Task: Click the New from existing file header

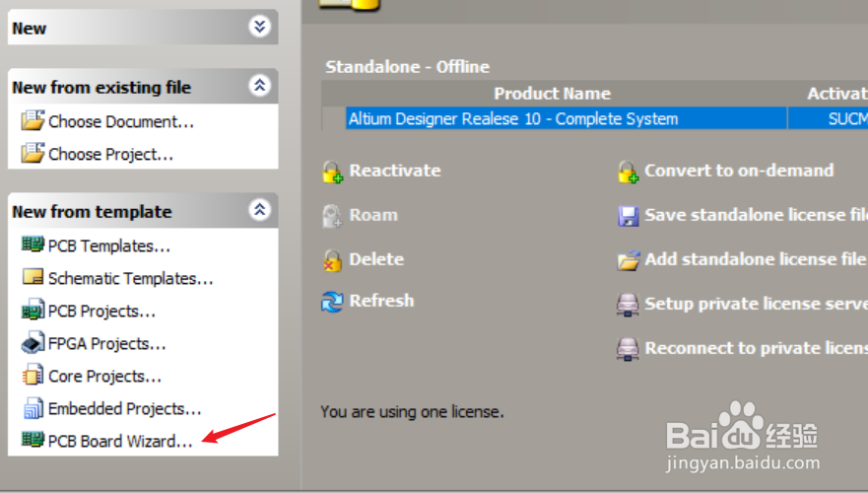Action: click(x=143, y=87)
